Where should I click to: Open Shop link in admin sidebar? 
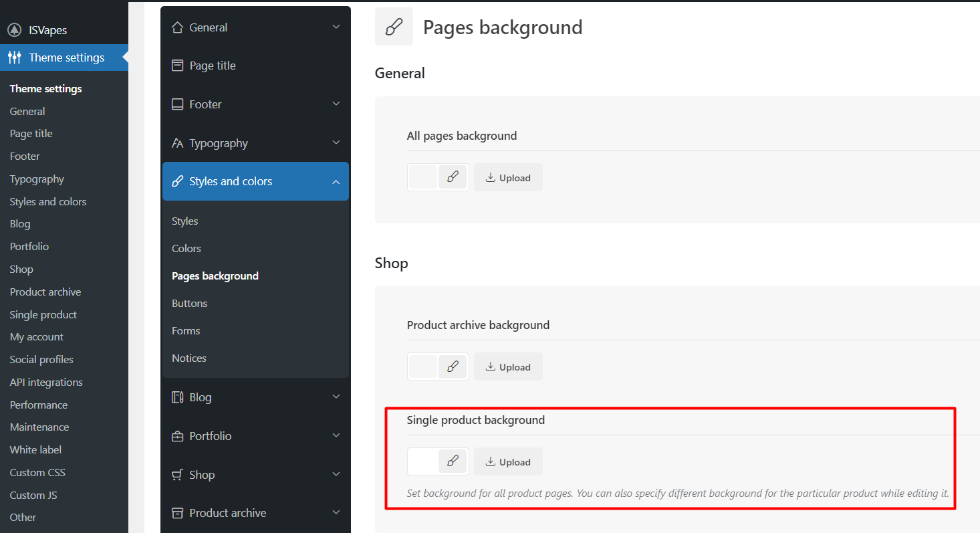21,270
